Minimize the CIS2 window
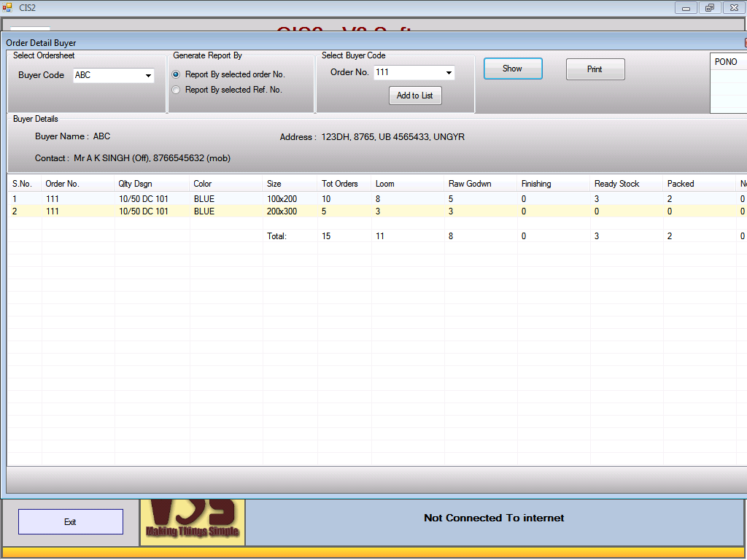The height and width of the screenshot is (560, 747). (686, 7)
